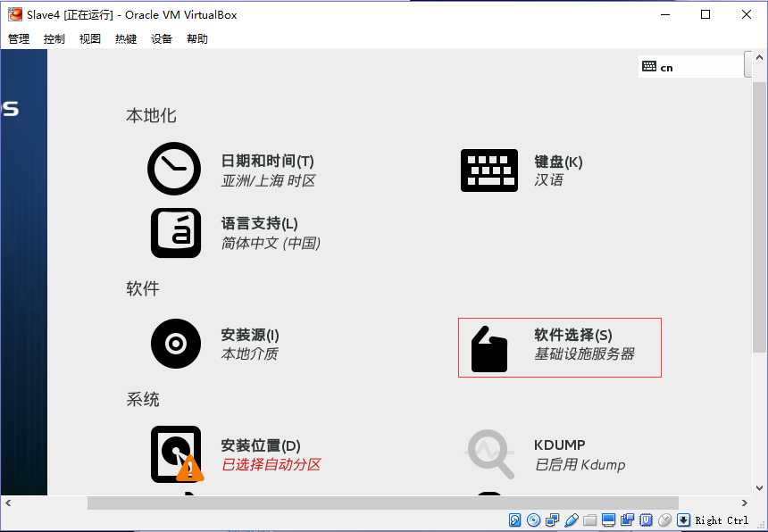This screenshot has height=532, width=768.
Task: Click the vertical scrollbar thumb
Action: pyautogui.click(x=759, y=217)
